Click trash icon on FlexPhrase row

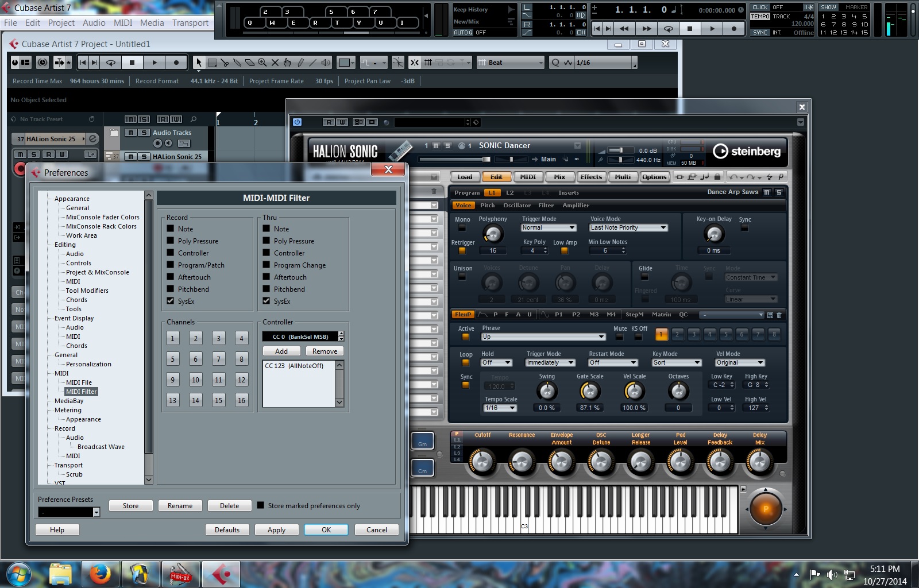pos(779,315)
